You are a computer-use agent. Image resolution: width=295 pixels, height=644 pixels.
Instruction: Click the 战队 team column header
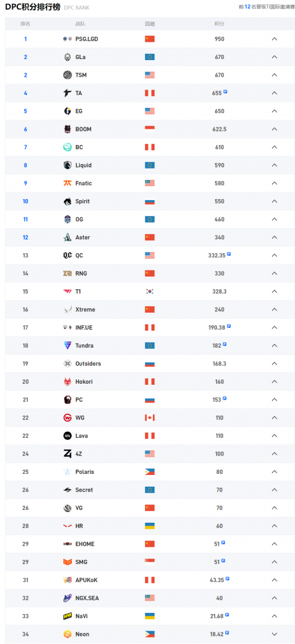coord(80,24)
